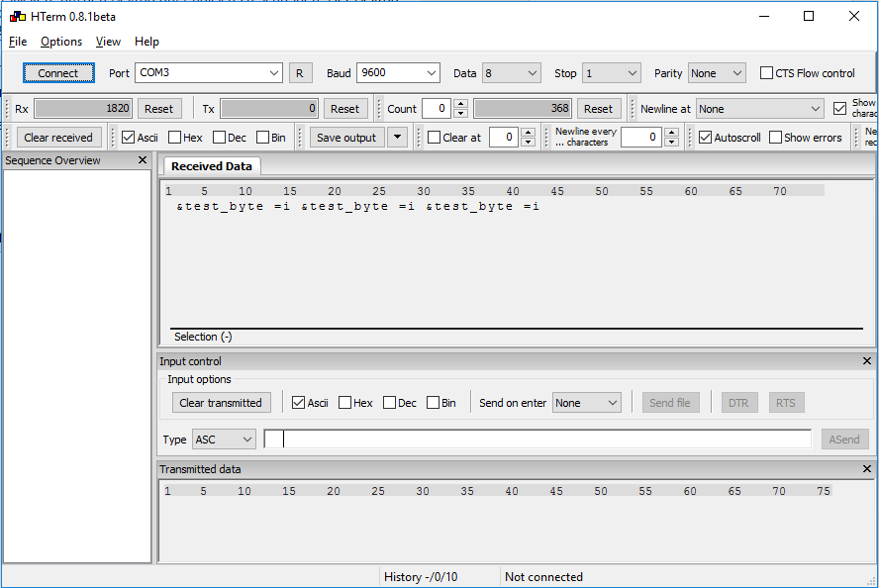Open the View menu

click(x=108, y=42)
